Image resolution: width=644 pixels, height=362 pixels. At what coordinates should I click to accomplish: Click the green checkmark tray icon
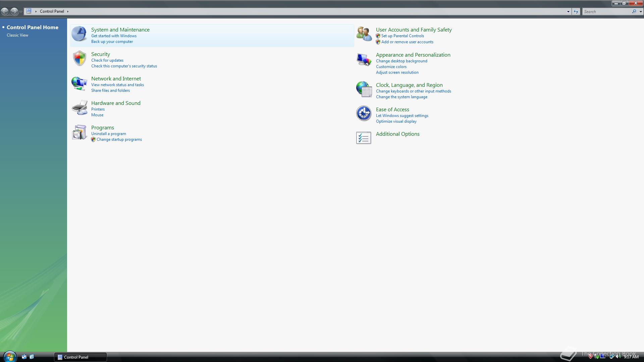596,357
